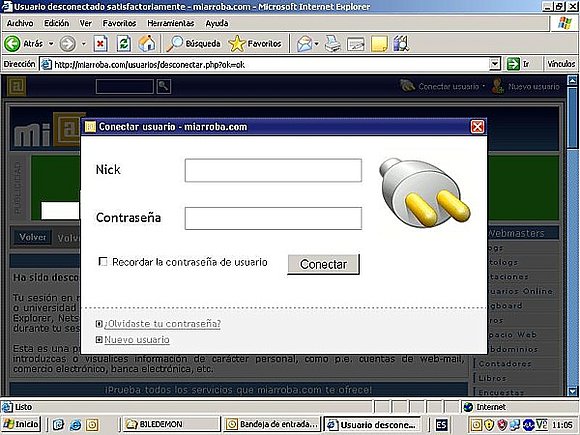Click the scrollbar down arrow
Image resolution: width=580 pixels, height=435 pixels.
[572, 391]
